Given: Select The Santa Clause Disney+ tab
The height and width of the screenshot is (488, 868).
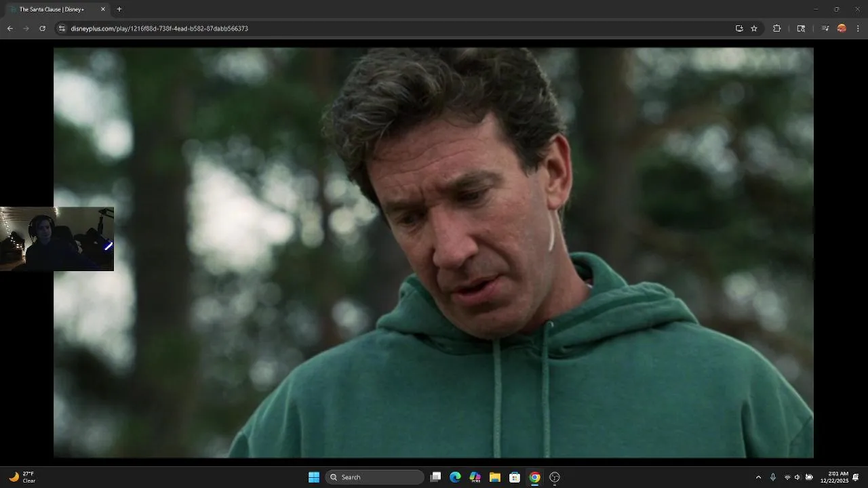Looking at the screenshot, I should point(57,9).
